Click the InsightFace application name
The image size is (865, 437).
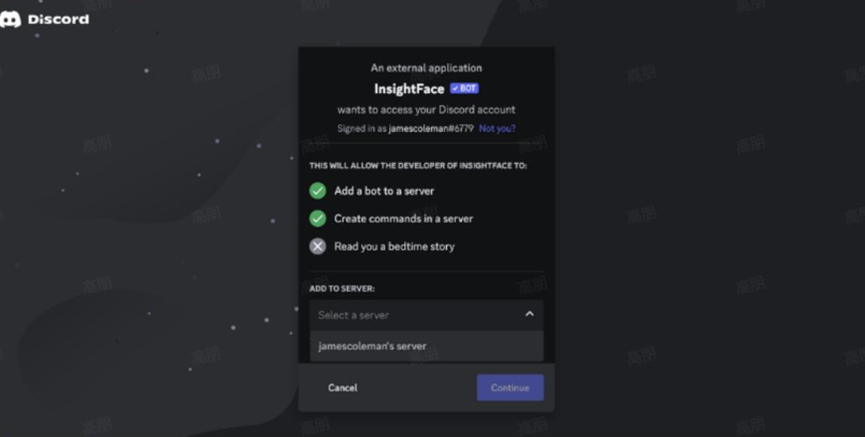pyautogui.click(x=409, y=89)
